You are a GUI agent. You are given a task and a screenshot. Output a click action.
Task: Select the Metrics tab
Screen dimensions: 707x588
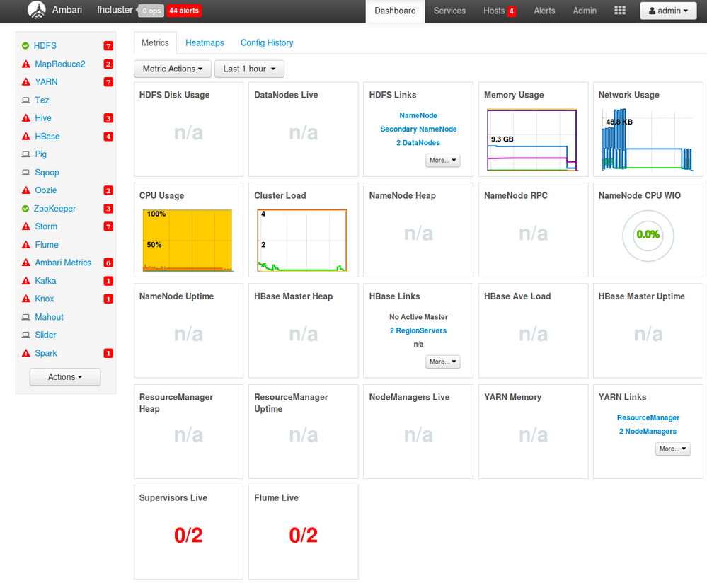point(155,43)
